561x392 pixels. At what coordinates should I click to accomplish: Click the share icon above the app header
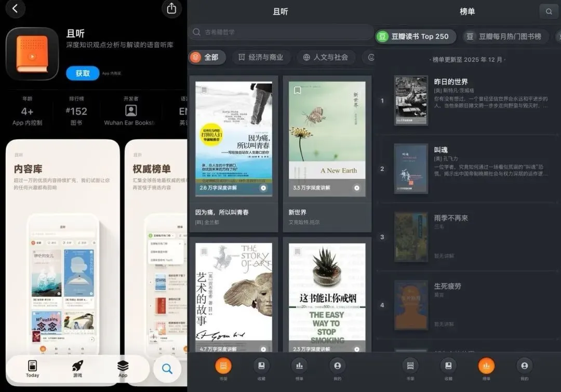coord(171,8)
